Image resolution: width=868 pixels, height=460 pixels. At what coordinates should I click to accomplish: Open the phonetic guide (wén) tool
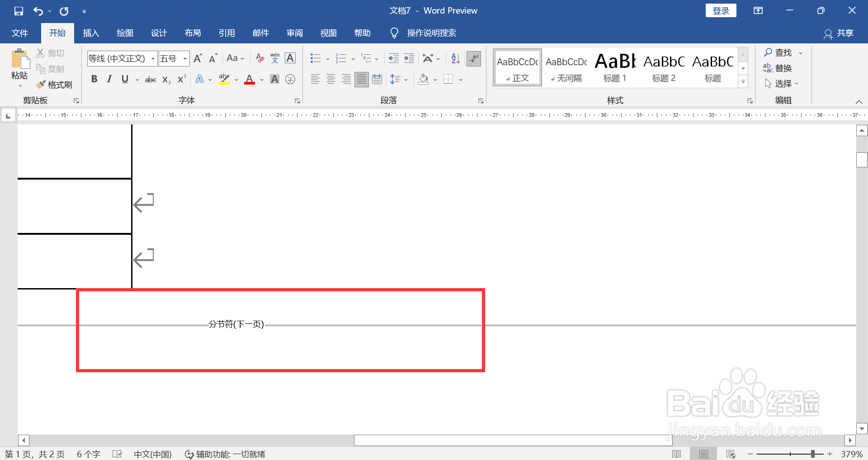click(275, 58)
